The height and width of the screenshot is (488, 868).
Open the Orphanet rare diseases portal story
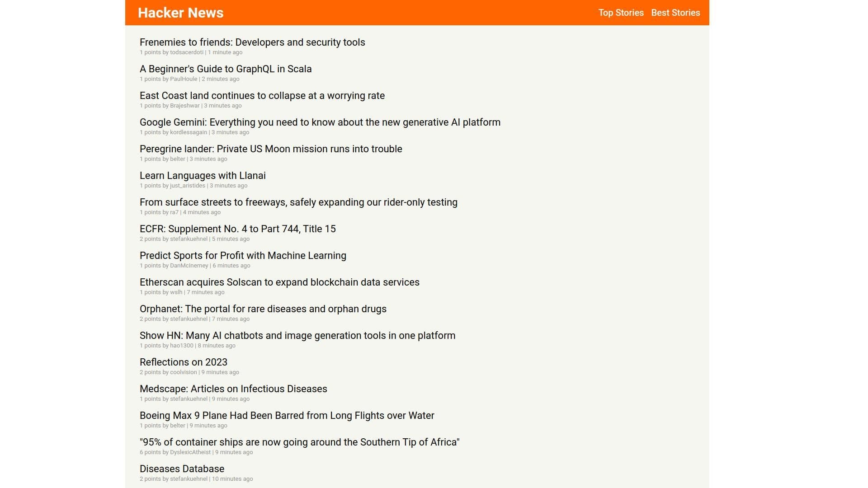pos(263,309)
